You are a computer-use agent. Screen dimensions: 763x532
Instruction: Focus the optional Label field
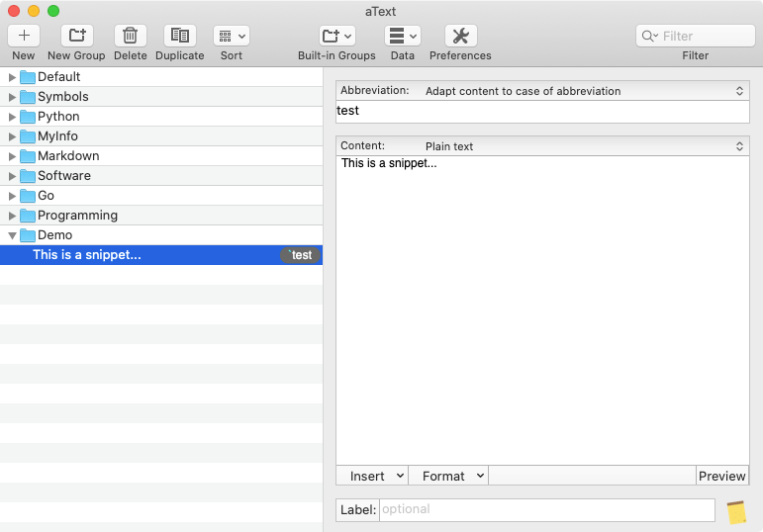[546, 509]
